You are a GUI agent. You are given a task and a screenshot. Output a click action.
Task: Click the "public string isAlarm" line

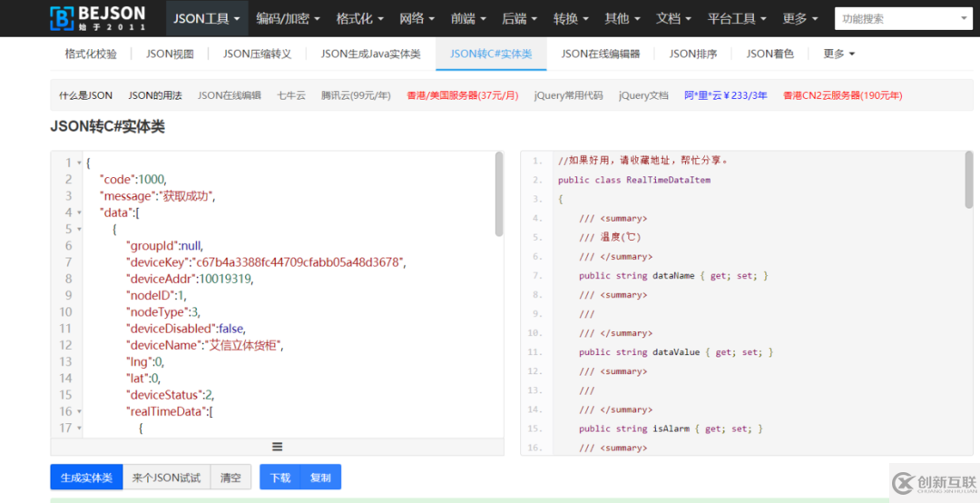tap(671, 429)
